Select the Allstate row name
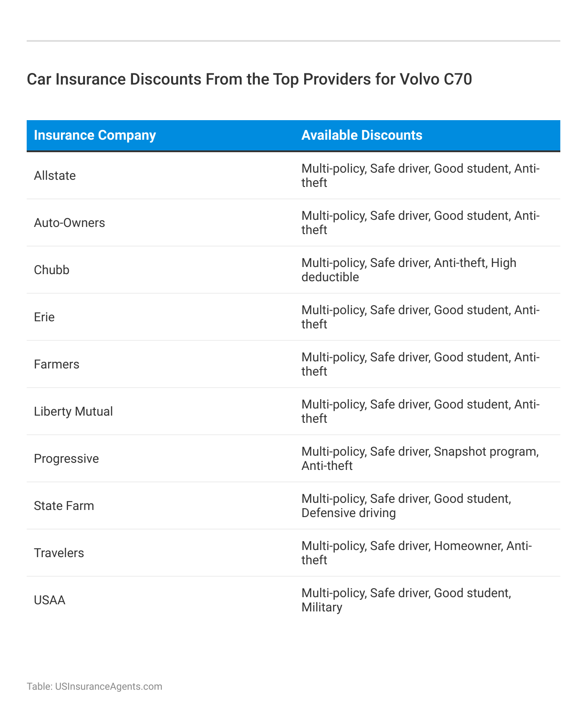 55,176
